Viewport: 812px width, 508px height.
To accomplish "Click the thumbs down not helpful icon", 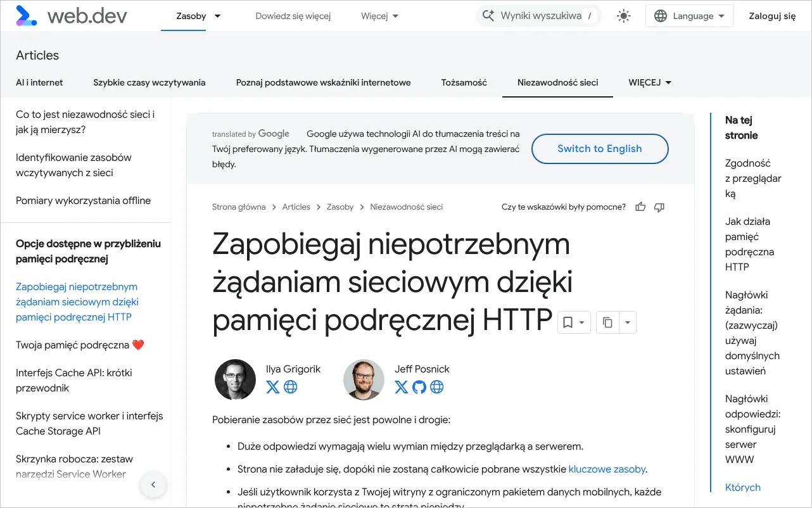I will pos(659,207).
